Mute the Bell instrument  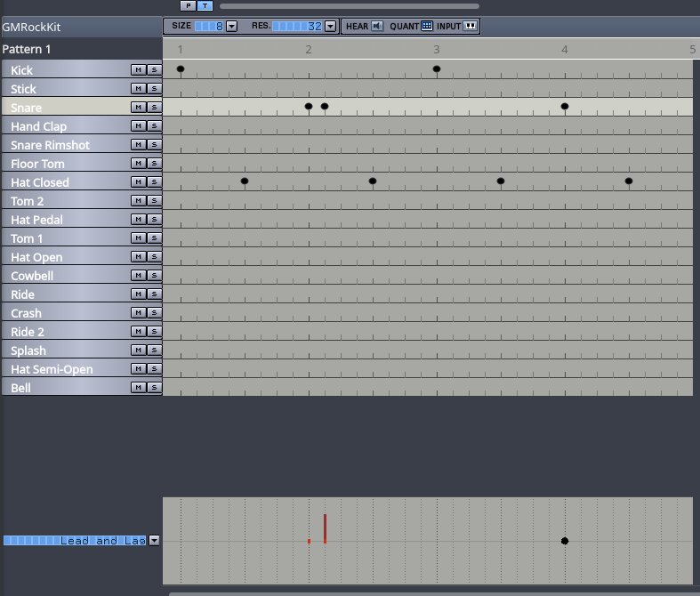139,388
